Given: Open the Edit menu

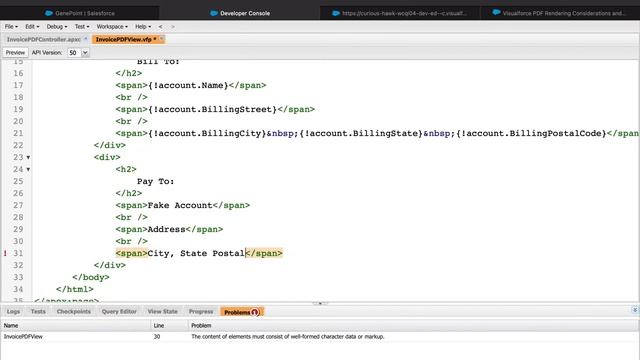Looking at the screenshot, I should point(32,27).
